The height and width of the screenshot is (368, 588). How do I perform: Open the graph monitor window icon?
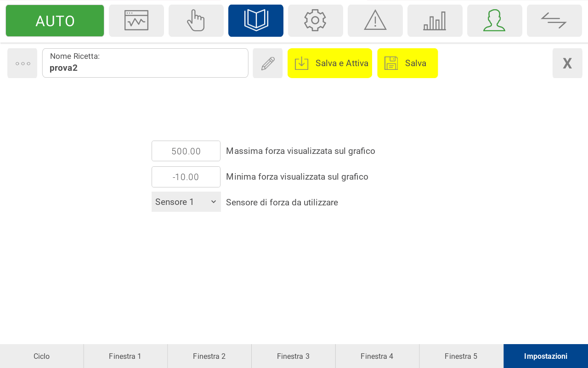click(x=136, y=21)
